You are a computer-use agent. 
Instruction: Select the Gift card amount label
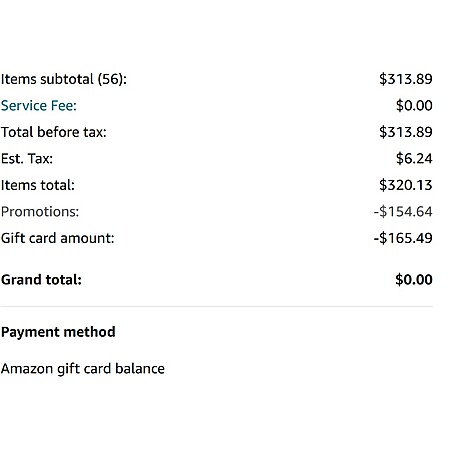pos(58,238)
